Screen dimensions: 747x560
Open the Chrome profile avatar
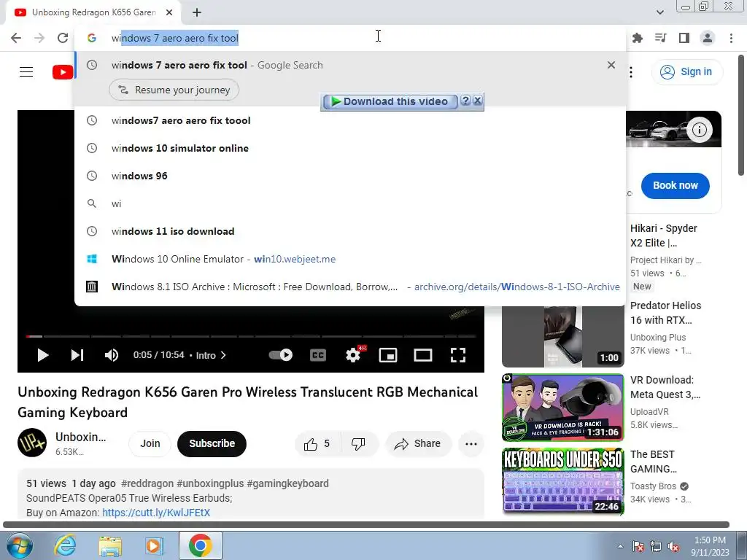pos(708,38)
